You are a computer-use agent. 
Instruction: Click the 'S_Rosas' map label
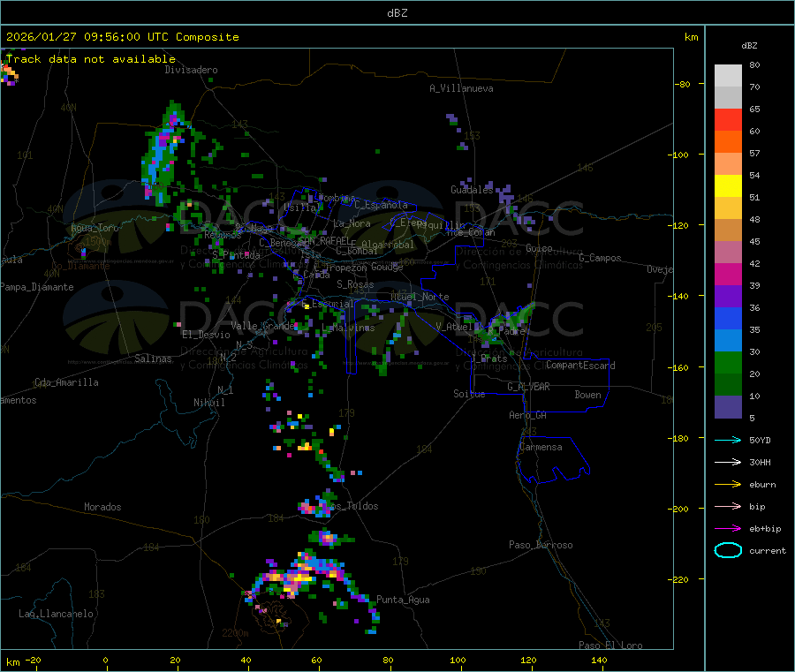pos(355,284)
